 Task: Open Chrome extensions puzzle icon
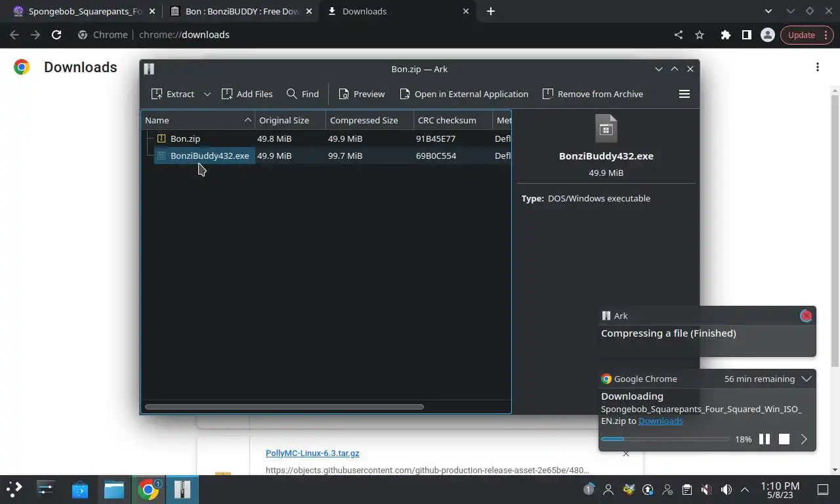(725, 35)
